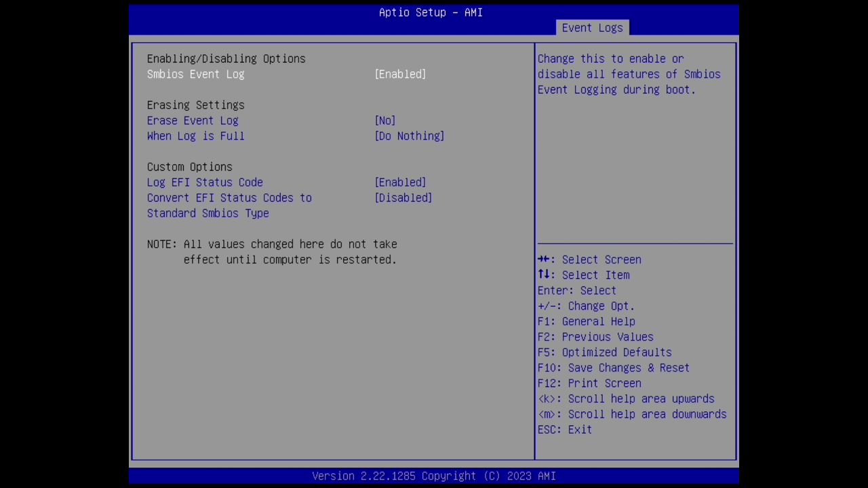Click F10: Save Changes & Reset hint
This screenshot has height=488, width=868.
[x=614, y=368]
